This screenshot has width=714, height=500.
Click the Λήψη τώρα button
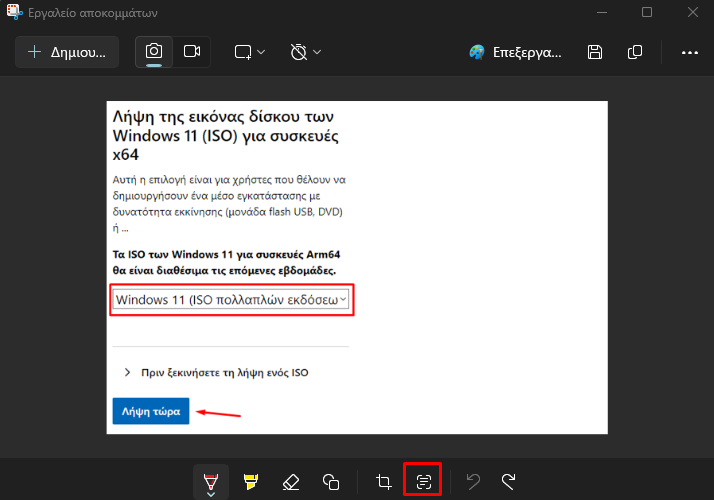point(151,411)
